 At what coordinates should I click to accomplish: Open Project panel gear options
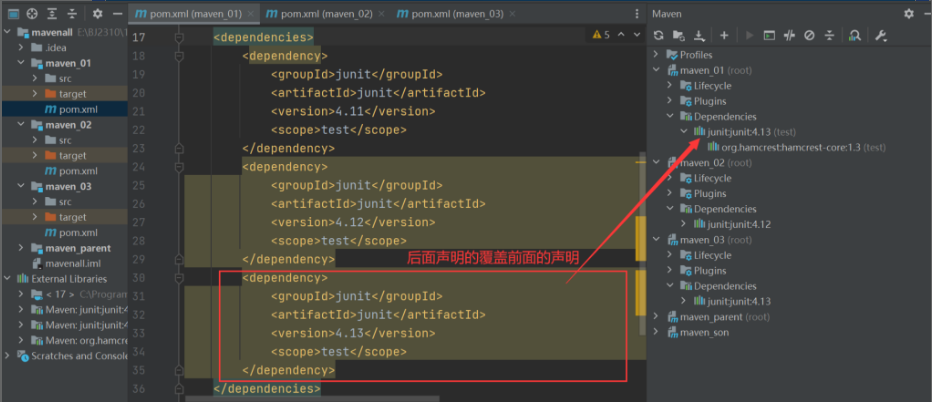click(x=98, y=13)
